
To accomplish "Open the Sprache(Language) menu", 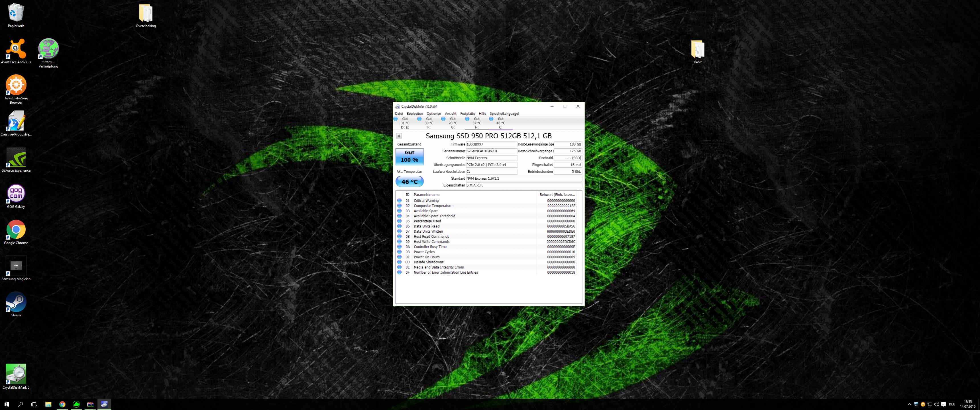I will [504, 114].
